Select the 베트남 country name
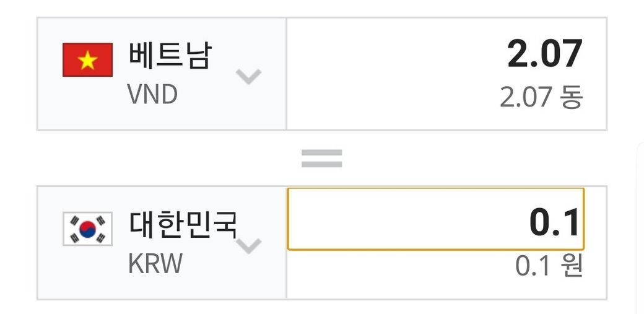 170,56
